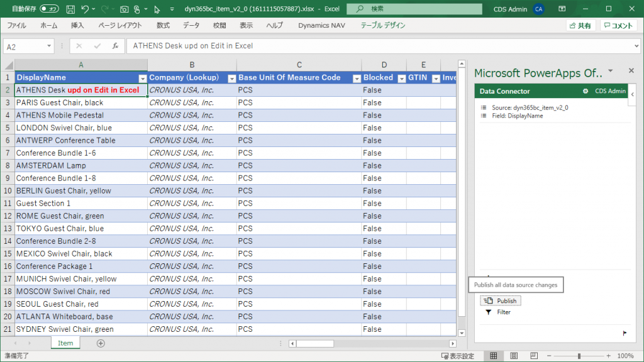Save the workbook with the floppy disk icon
The height and width of the screenshot is (362, 644).
[70, 9]
